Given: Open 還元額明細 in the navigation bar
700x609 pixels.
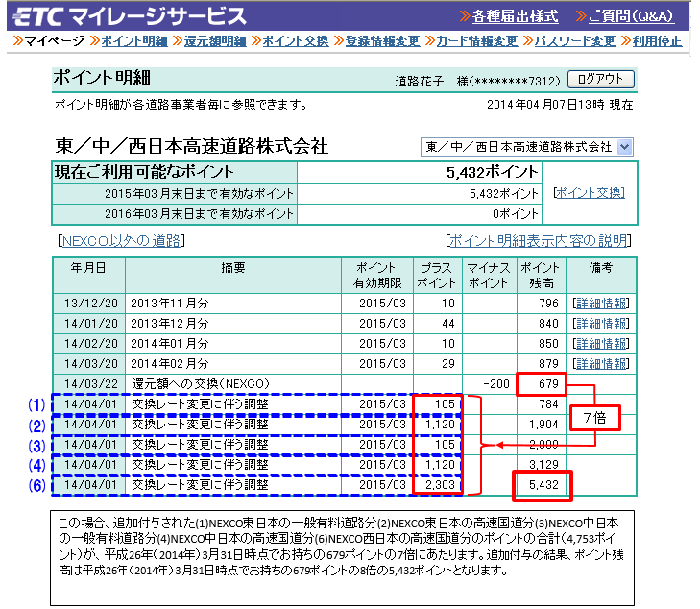Looking at the screenshot, I should 215,41.
